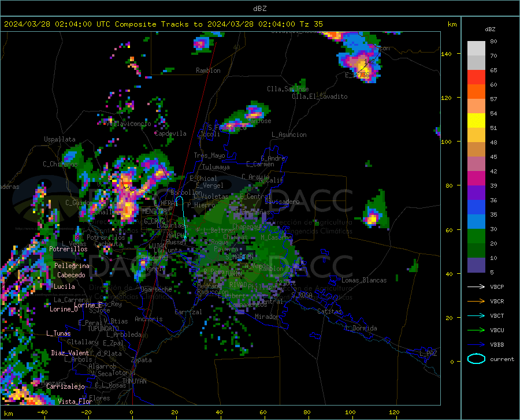Image resolution: width=520 pixels, height=420 pixels.
Task: Click the Ramblon label near top
Action: [x=208, y=70]
